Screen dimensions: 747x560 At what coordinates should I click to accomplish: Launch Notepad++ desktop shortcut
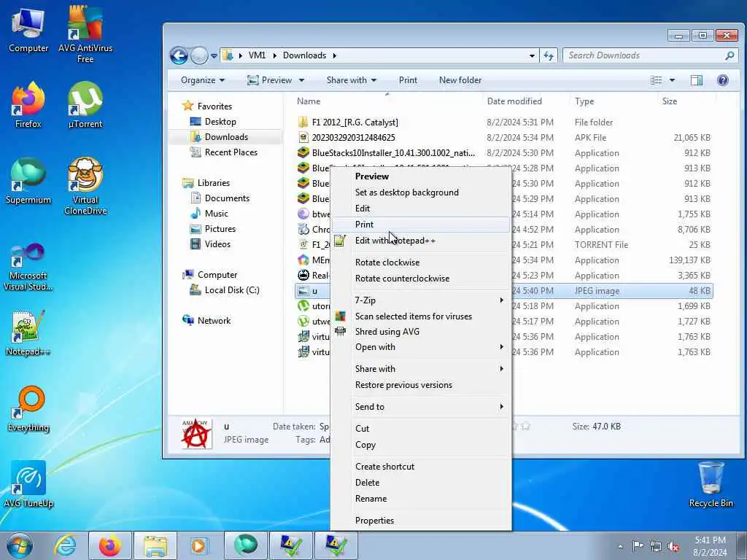pyautogui.click(x=28, y=333)
